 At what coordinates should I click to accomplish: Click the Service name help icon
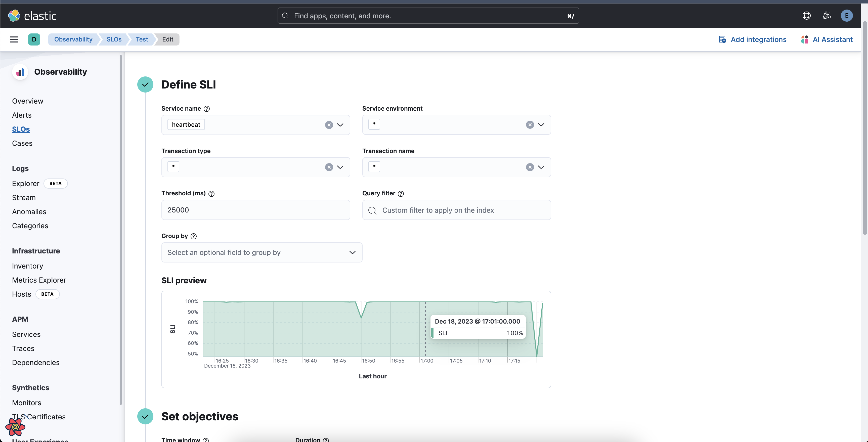(207, 109)
